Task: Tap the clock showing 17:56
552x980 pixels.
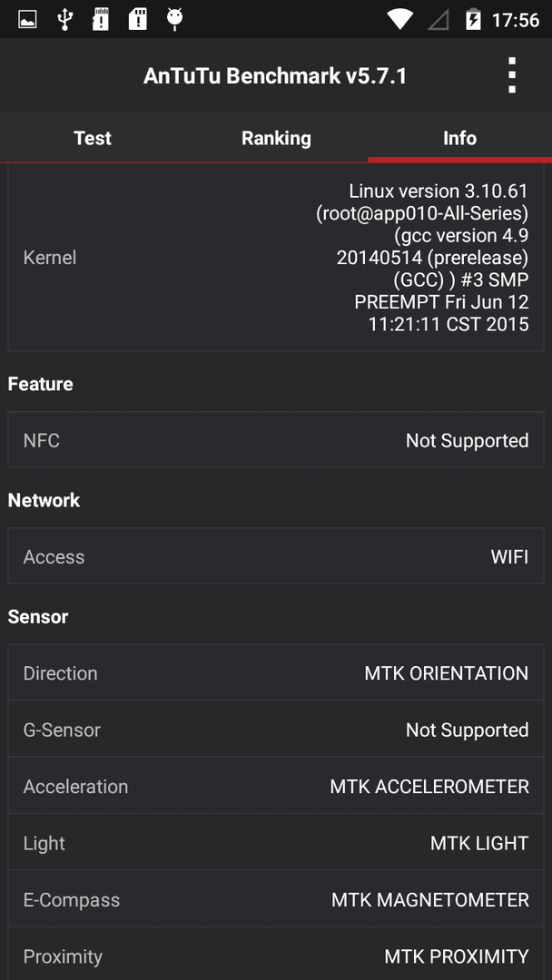Action: [515, 20]
